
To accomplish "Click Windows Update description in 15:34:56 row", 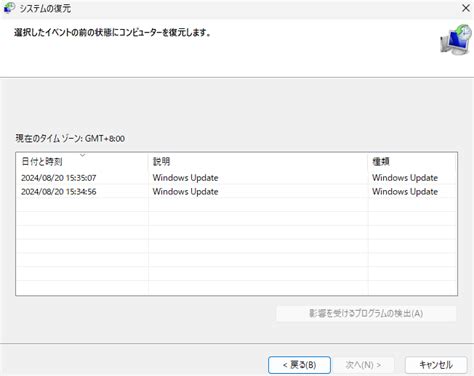I will click(x=185, y=192).
